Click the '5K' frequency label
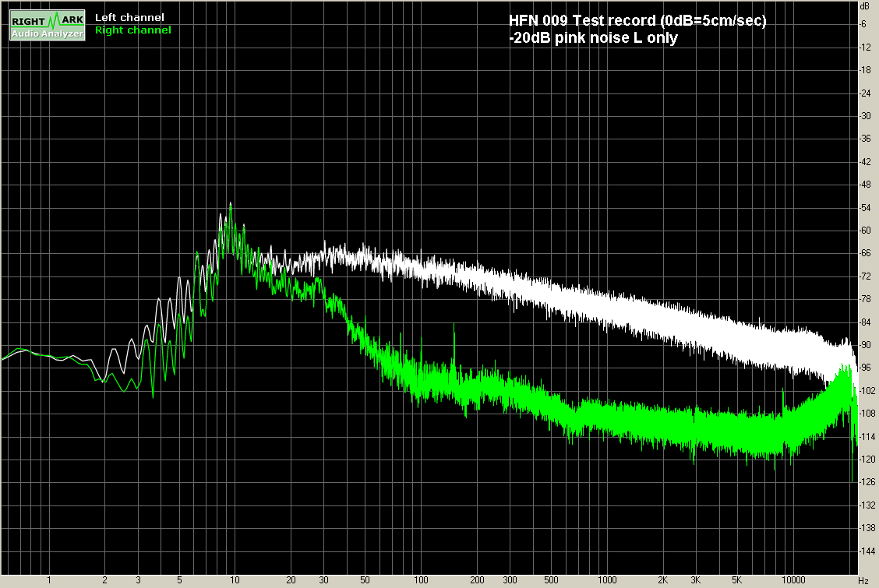The image size is (879, 588). pyautogui.click(x=736, y=580)
